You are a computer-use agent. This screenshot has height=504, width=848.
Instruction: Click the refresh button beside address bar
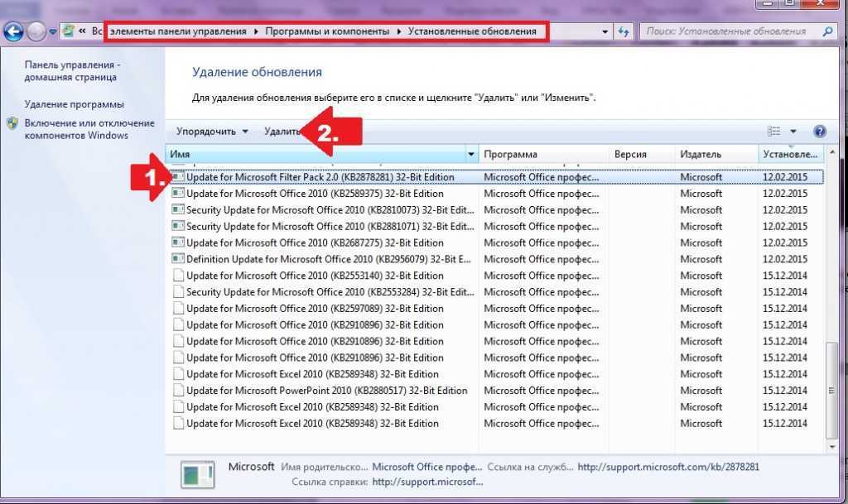point(624,31)
